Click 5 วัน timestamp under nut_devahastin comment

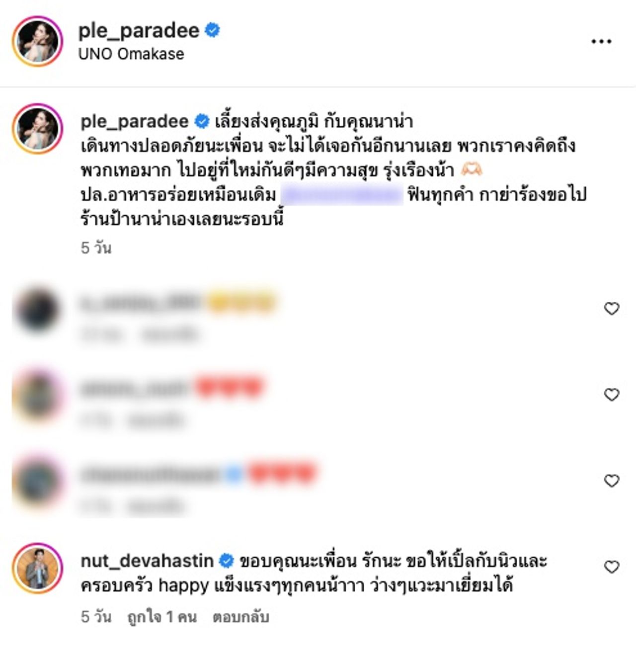click(96, 617)
